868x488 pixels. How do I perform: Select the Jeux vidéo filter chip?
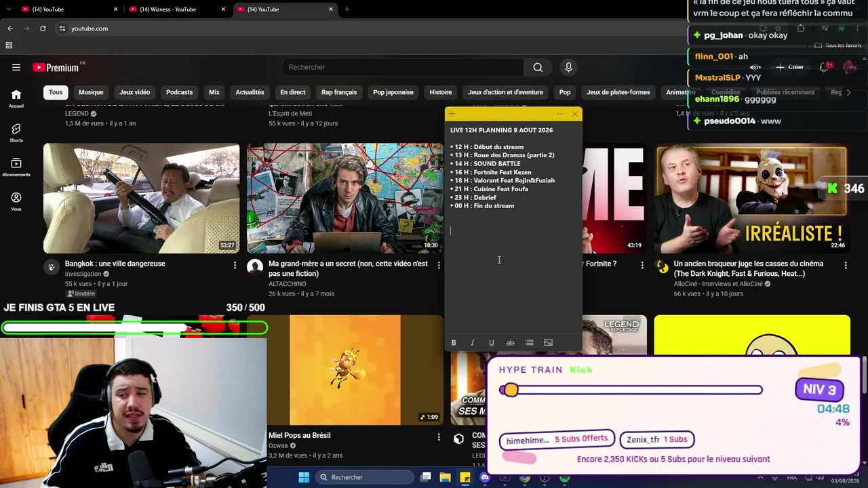(135, 92)
